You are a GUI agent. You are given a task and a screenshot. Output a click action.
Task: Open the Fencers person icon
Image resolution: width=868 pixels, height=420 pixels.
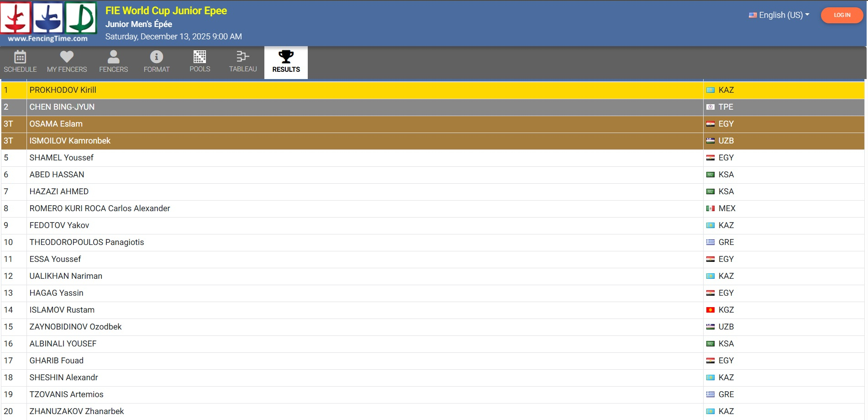click(113, 57)
